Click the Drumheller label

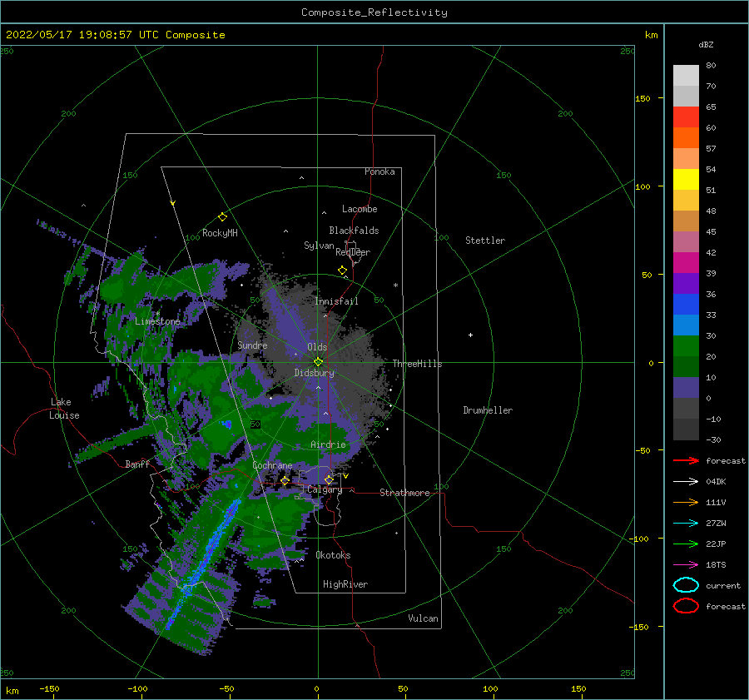tap(488, 410)
